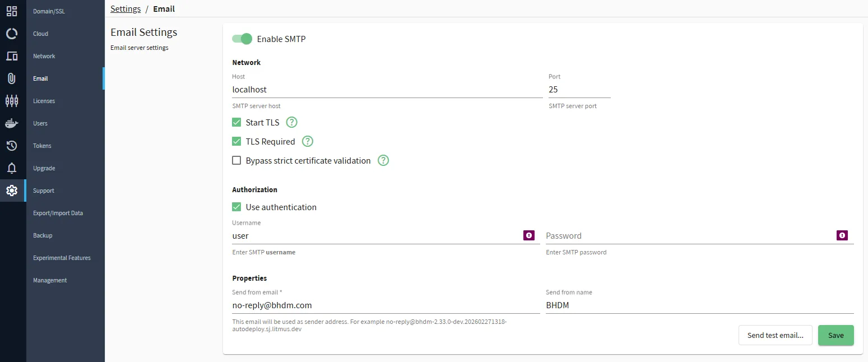Disable the Enable SMTP toggle
This screenshot has width=868, height=362.
pyautogui.click(x=242, y=39)
